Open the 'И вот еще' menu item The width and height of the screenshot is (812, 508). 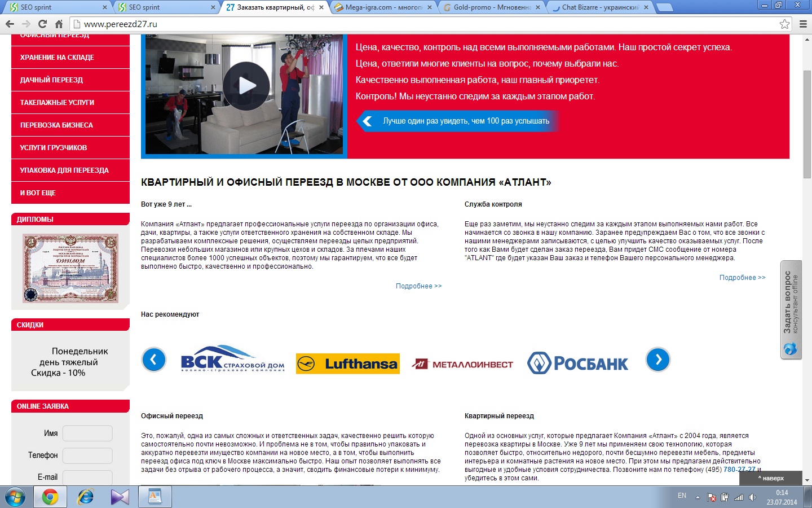pos(70,193)
